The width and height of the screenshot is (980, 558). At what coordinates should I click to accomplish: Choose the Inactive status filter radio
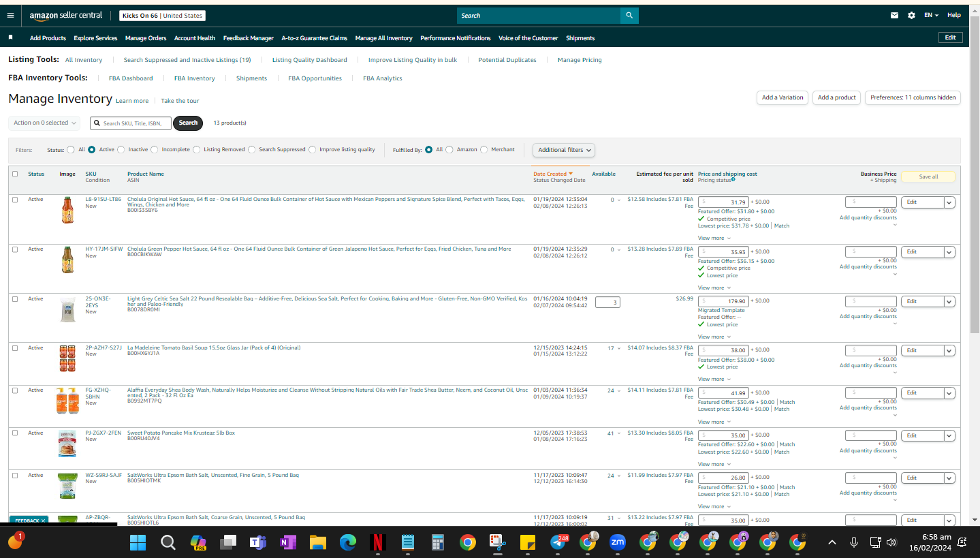click(x=121, y=149)
